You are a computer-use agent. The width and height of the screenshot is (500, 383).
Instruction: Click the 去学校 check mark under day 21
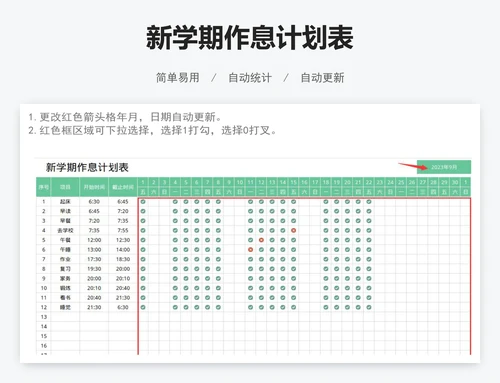click(358, 230)
